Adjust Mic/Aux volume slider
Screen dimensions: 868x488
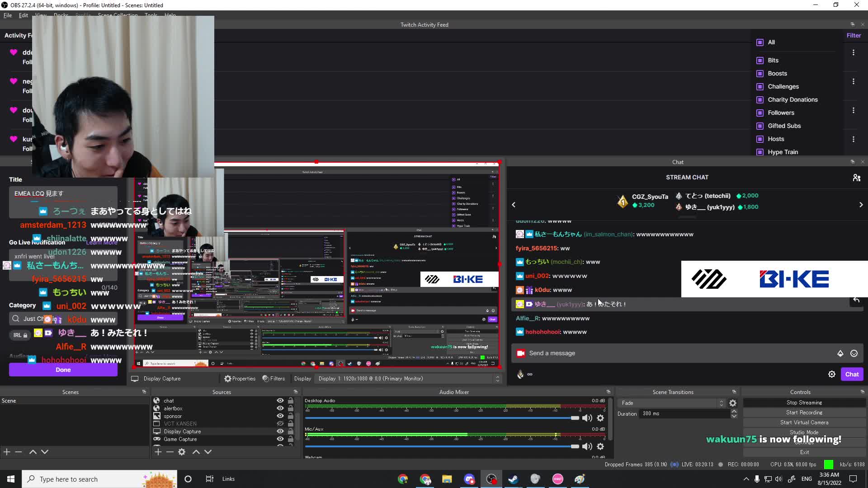pos(575,446)
